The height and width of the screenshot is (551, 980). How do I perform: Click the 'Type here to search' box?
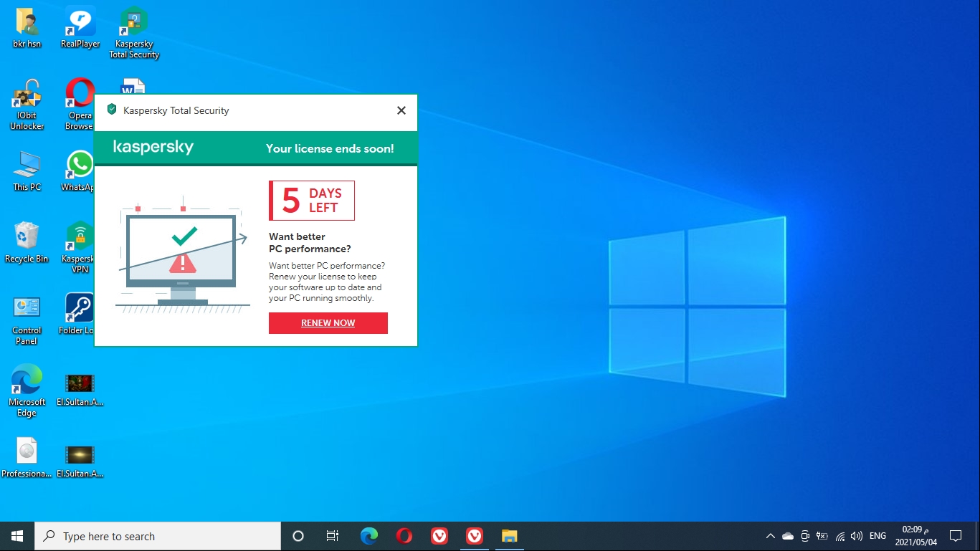(158, 536)
